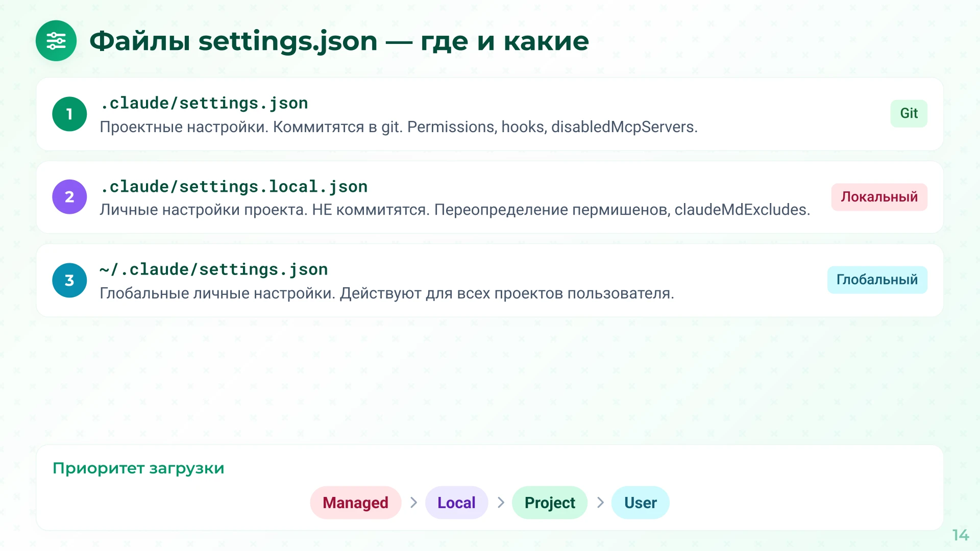Screen dimensions: 980x551
Task: Click chevron between Local and Project
Action: pos(501,503)
